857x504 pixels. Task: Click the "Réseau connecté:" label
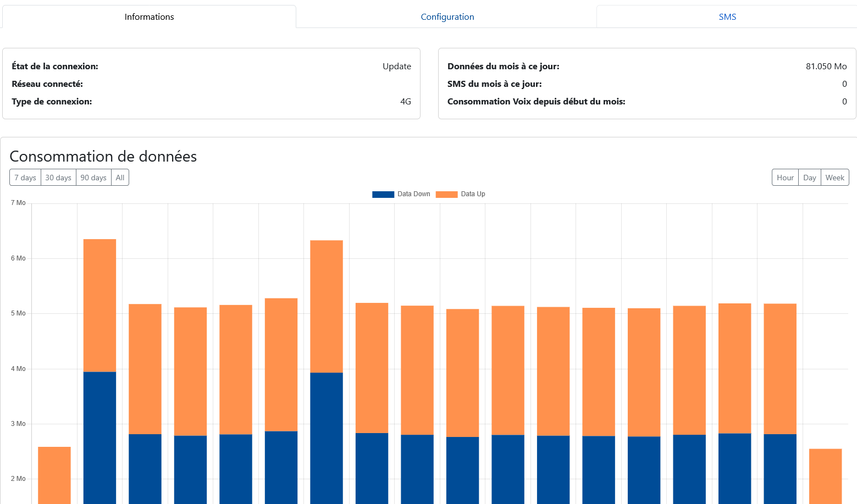coord(47,84)
